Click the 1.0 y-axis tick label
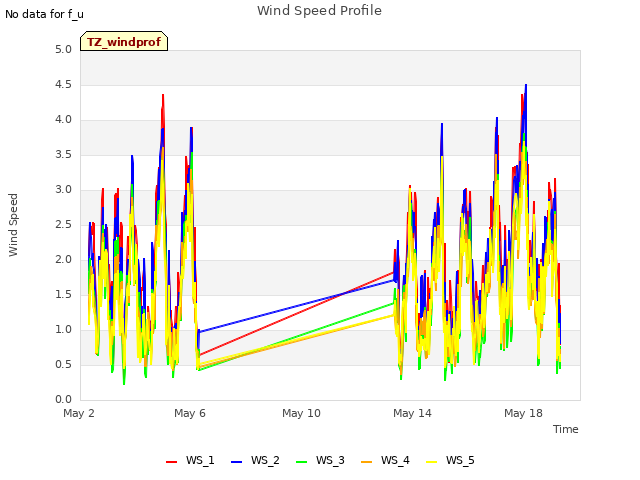Image resolution: width=640 pixels, height=480 pixels. [x=63, y=329]
